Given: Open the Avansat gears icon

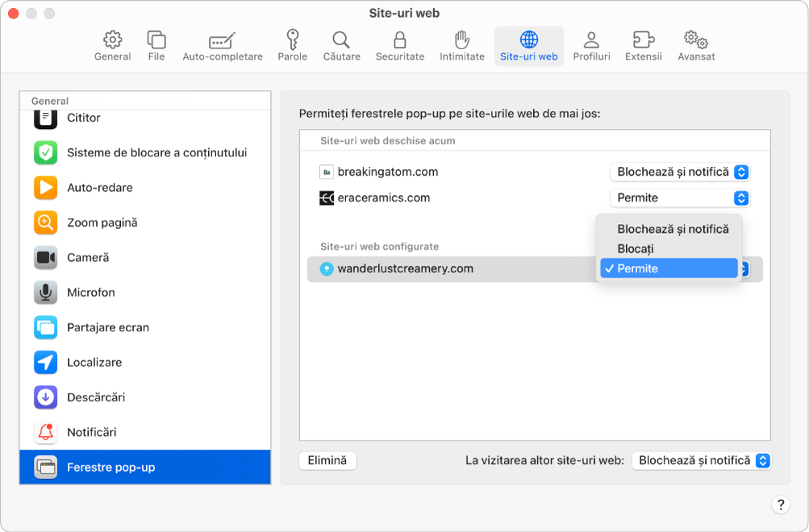Looking at the screenshot, I should [x=696, y=39].
